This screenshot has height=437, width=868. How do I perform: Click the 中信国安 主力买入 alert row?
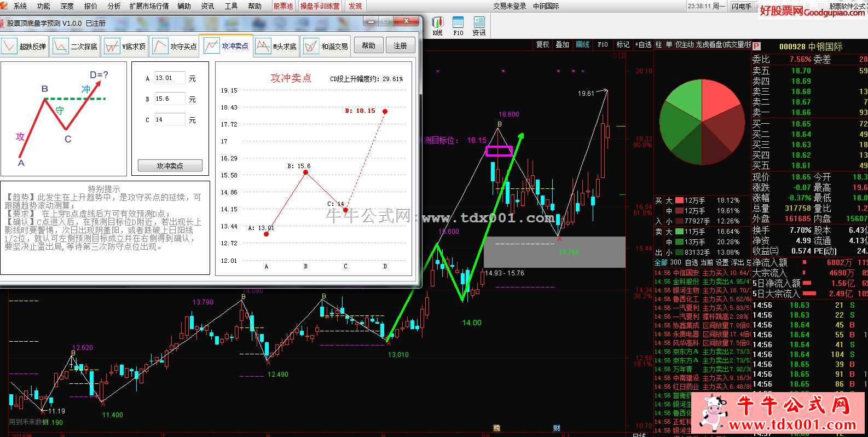point(703,273)
